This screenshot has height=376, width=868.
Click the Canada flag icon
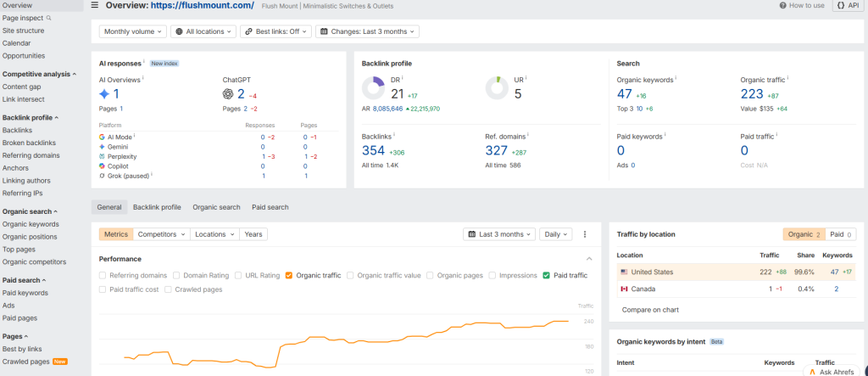(625, 289)
